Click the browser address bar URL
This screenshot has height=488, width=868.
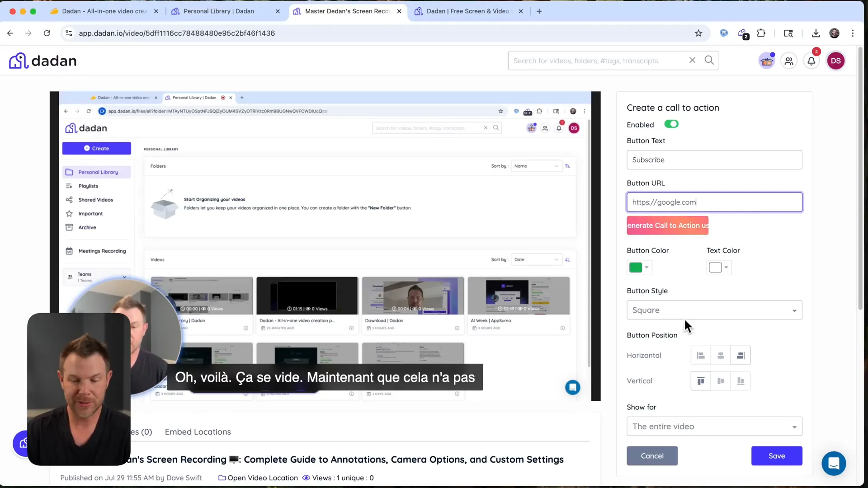coord(177,33)
